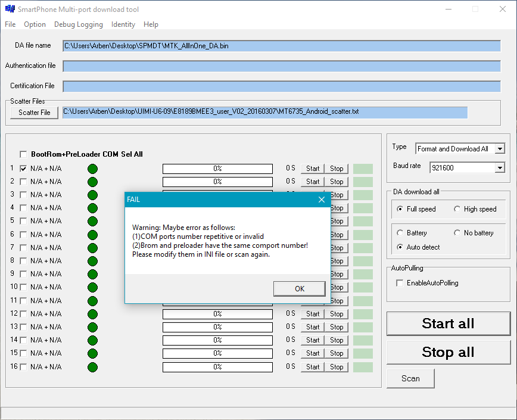Select the Full speed radio button
This screenshot has height=420, width=517.
pyautogui.click(x=400, y=209)
